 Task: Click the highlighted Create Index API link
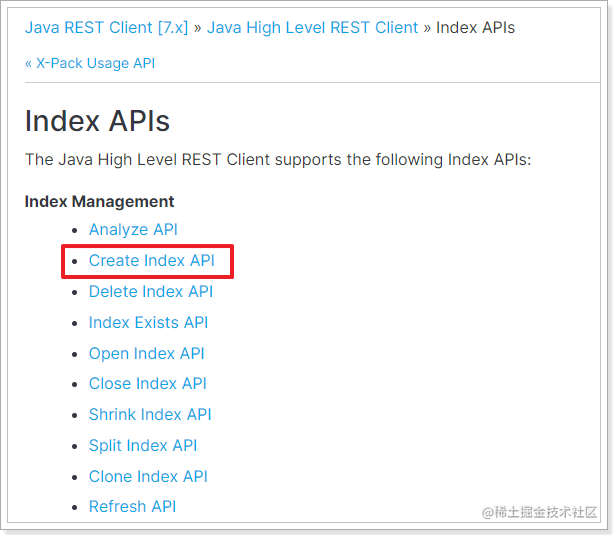(x=151, y=261)
